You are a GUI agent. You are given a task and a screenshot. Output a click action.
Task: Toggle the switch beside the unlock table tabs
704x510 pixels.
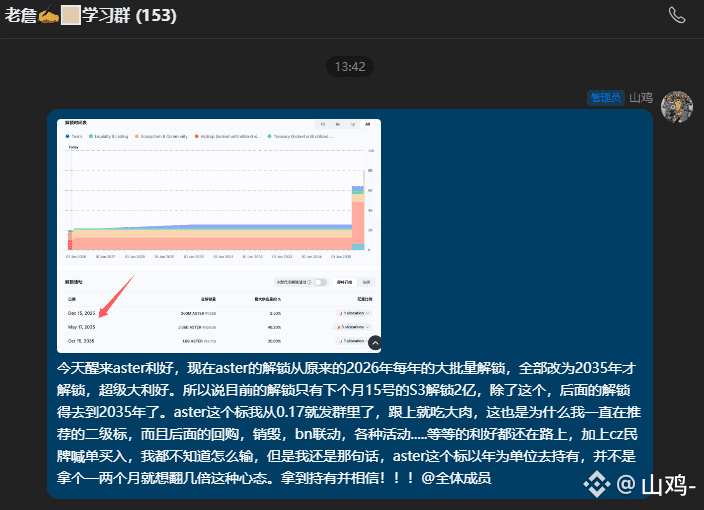click(321, 282)
